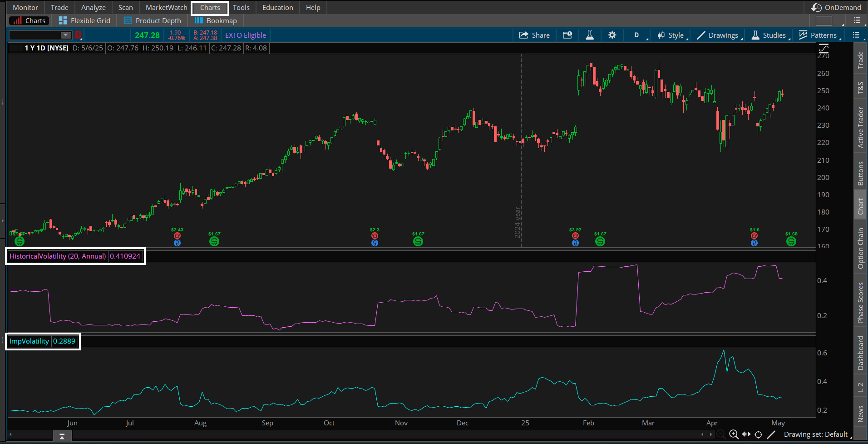
Task: Click the EXTO Eligible link
Action: [245, 35]
